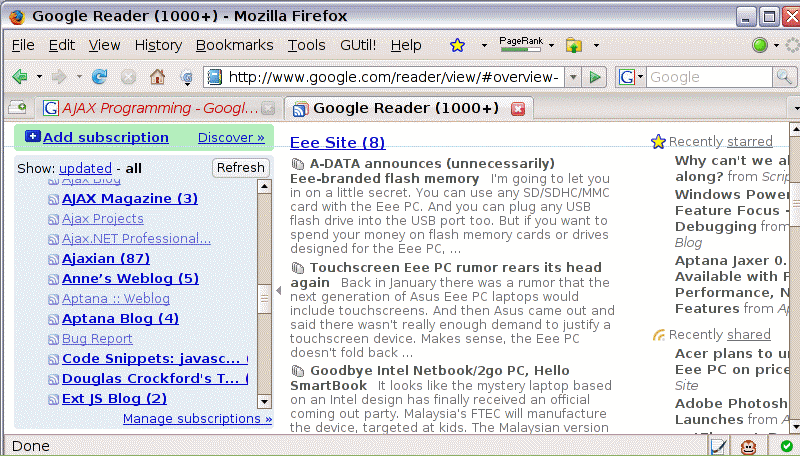Open the Aptana Blog (4) subscription
This screenshot has height=456, width=800.
coord(120,319)
